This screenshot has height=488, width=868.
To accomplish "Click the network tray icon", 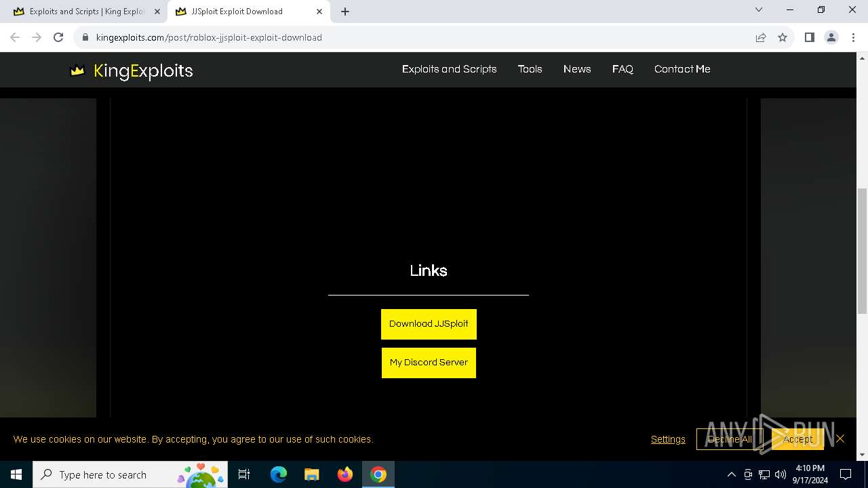I will (x=764, y=474).
